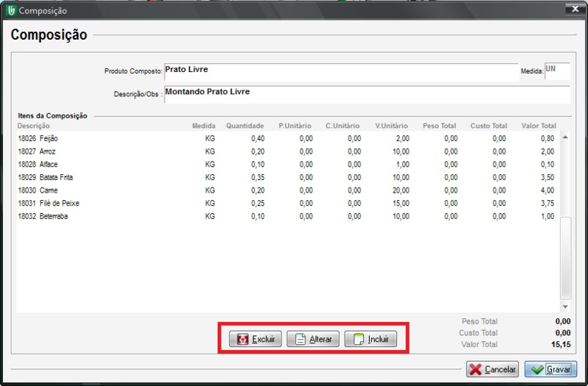
Task: Click Incluir to add a new item
Action: 370,340
